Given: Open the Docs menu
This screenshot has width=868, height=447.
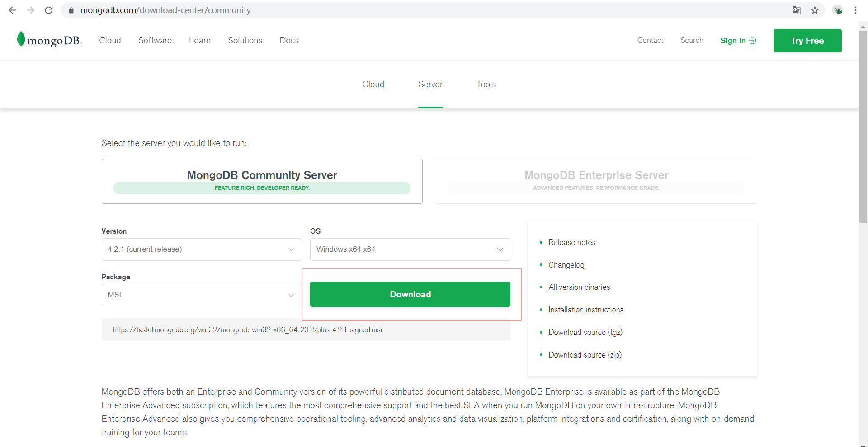Looking at the screenshot, I should 289,40.
